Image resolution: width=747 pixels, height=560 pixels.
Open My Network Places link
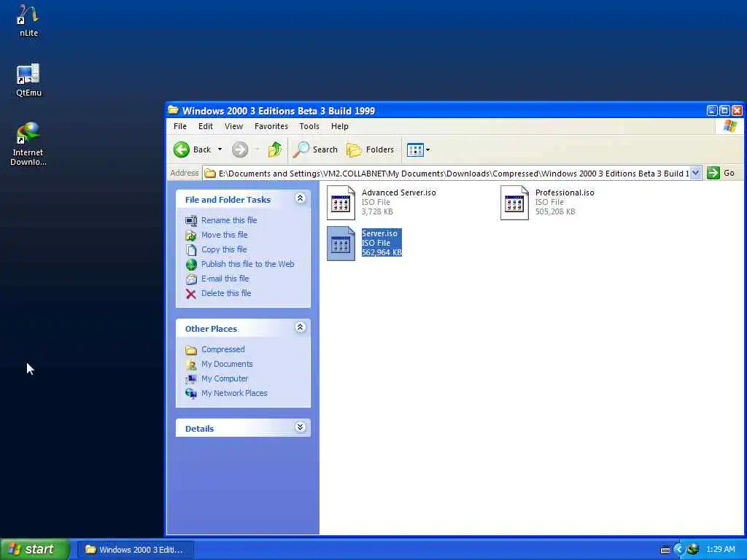pos(234,393)
